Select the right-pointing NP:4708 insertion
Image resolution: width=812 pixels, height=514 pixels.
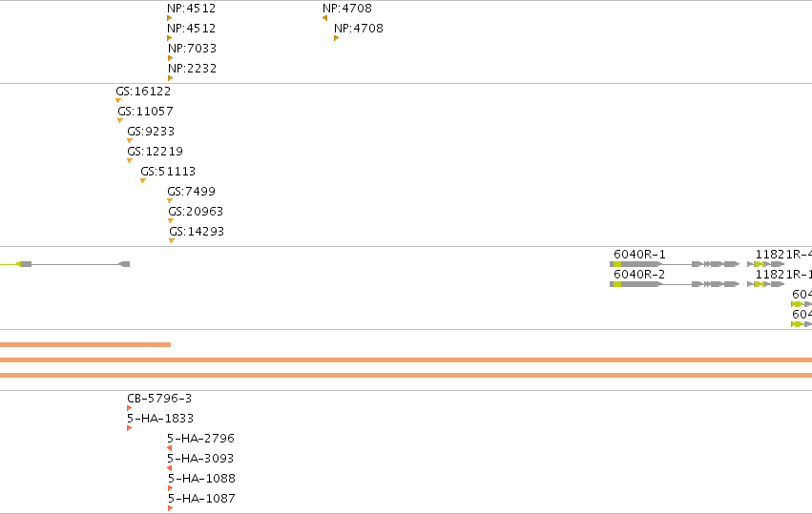pyautogui.click(x=336, y=38)
